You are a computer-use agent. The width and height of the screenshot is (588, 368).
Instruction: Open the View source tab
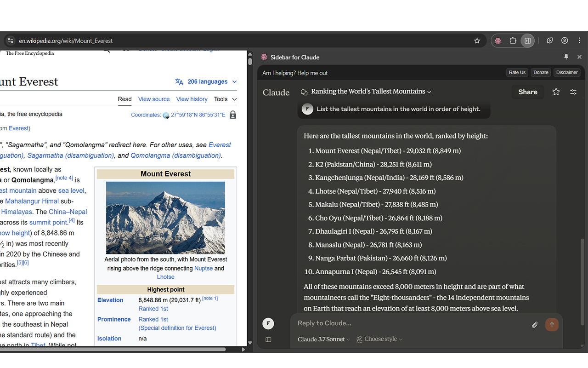pos(154,99)
